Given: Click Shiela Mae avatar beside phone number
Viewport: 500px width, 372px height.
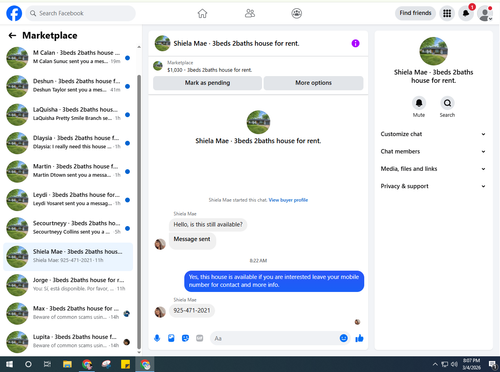Looking at the screenshot, I should pyautogui.click(x=160, y=312).
